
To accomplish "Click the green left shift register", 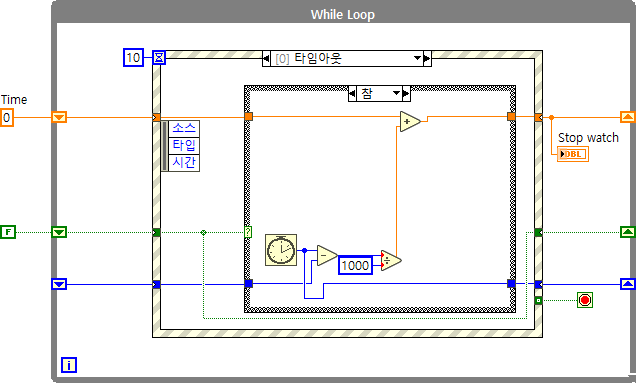I will coord(59,232).
